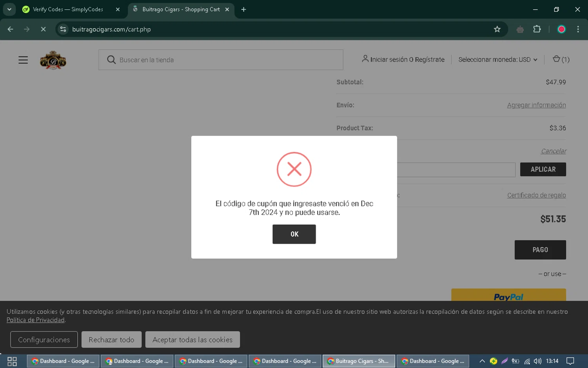Click the taskbar clock 13:14

click(552, 361)
